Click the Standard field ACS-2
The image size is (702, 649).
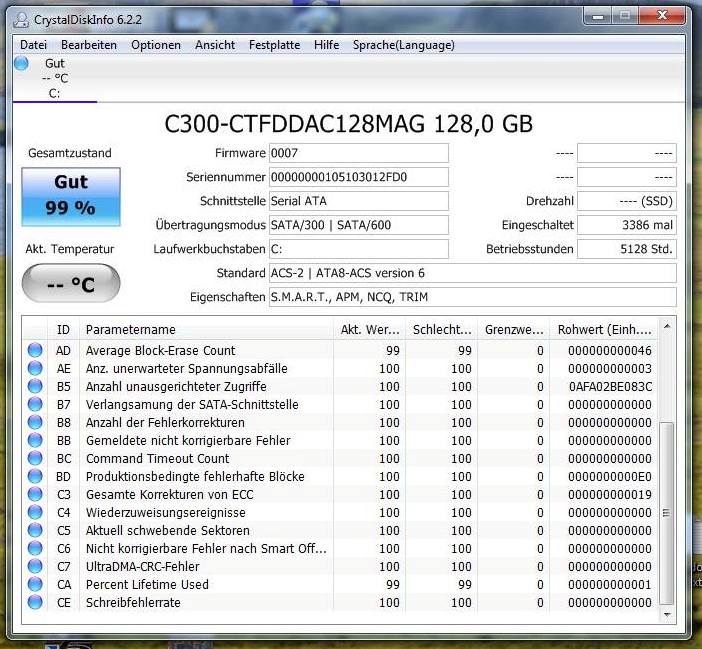tap(472, 273)
